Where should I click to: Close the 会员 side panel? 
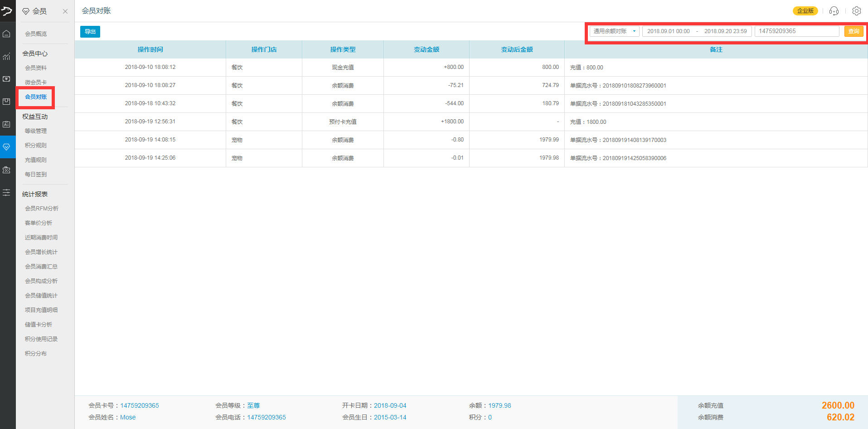(65, 11)
